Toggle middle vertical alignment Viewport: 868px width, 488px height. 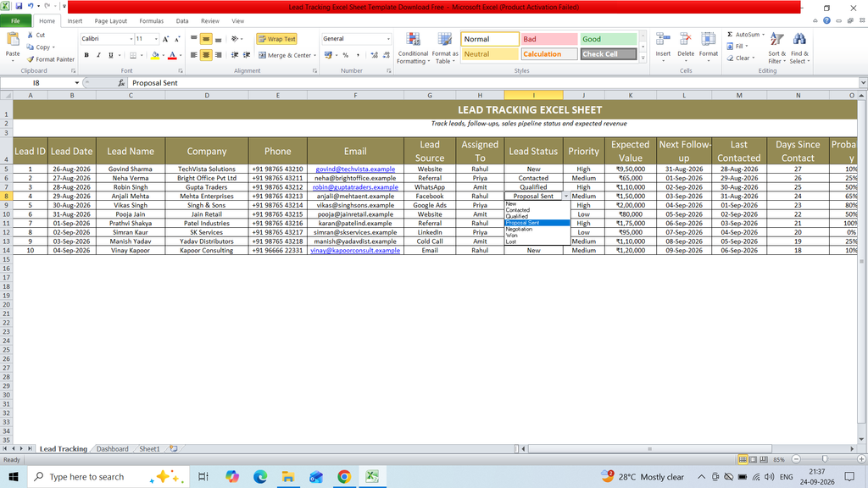(206, 39)
